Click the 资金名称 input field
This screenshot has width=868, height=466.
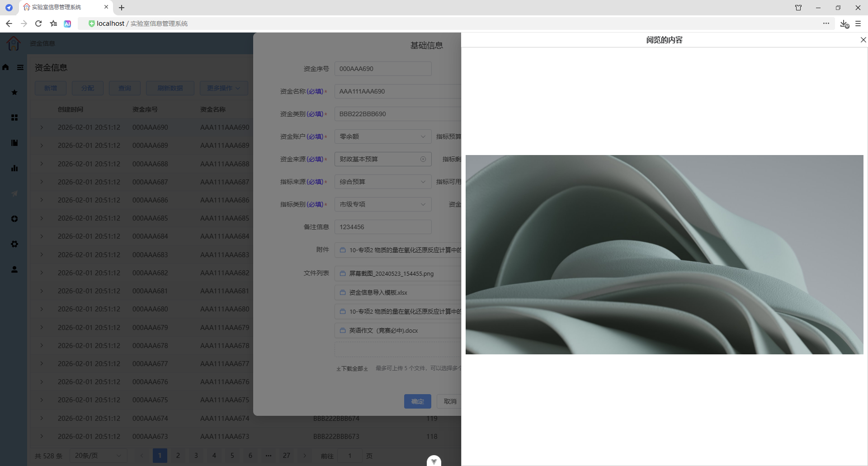tap(398, 91)
